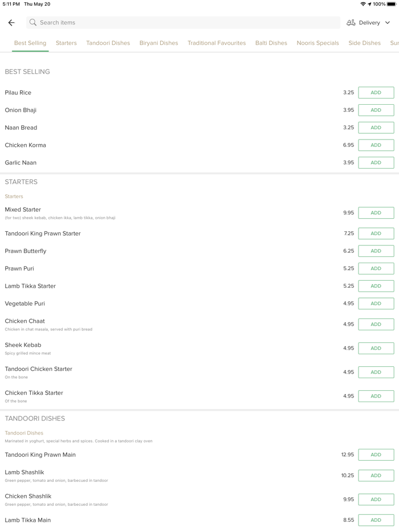Tap the Wi-Fi status icon

coord(363,4)
